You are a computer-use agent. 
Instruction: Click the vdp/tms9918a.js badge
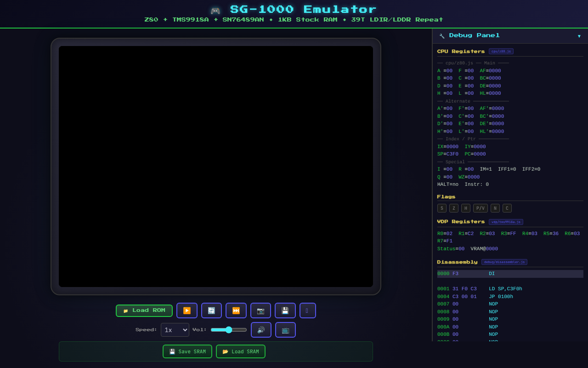click(506, 222)
